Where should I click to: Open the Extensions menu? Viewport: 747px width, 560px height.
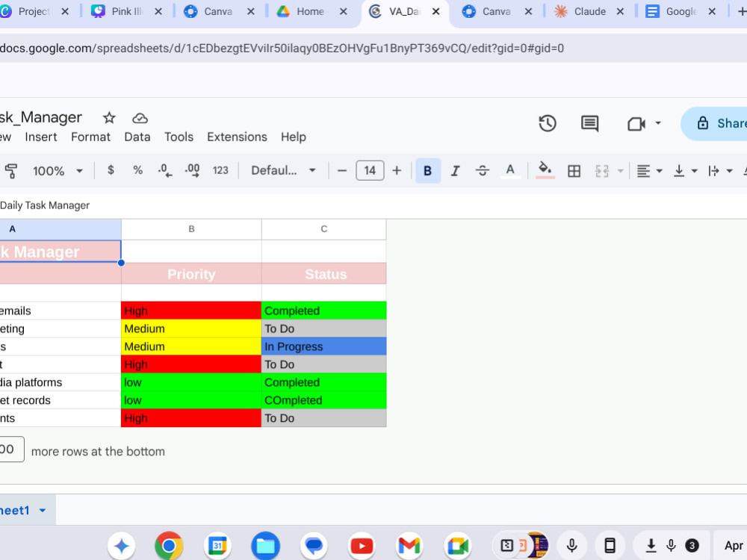coord(237,137)
